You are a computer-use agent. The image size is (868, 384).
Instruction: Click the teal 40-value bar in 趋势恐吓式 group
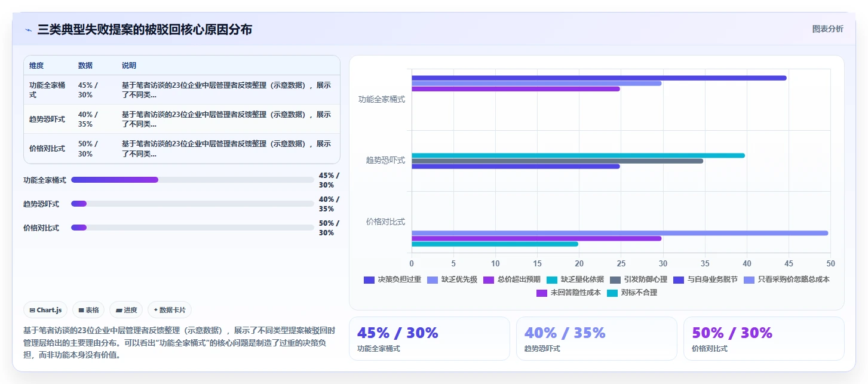[578, 155]
